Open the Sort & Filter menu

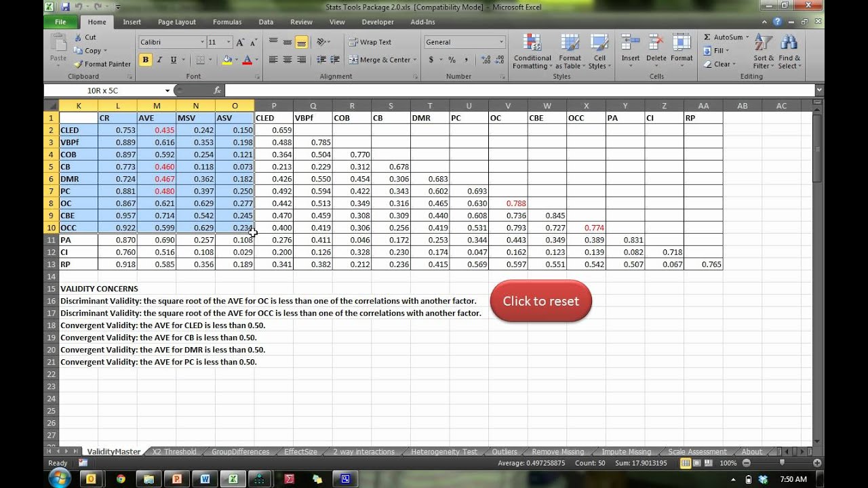tap(764, 52)
